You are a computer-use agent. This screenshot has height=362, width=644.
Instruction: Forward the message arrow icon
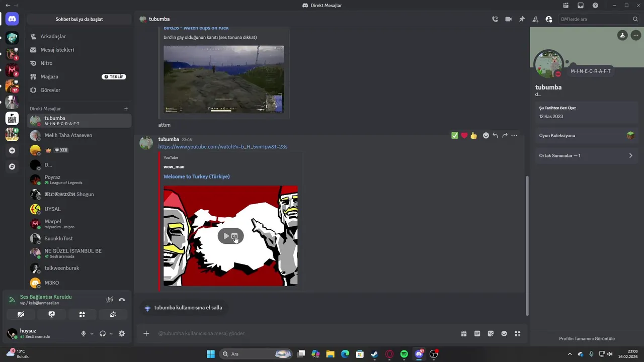pos(505,135)
